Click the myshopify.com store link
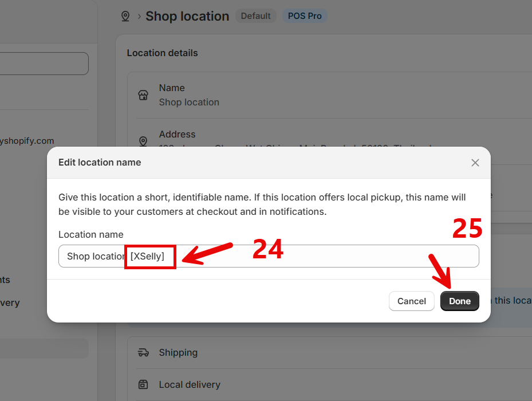The width and height of the screenshot is (532, 401). (27, 140)
